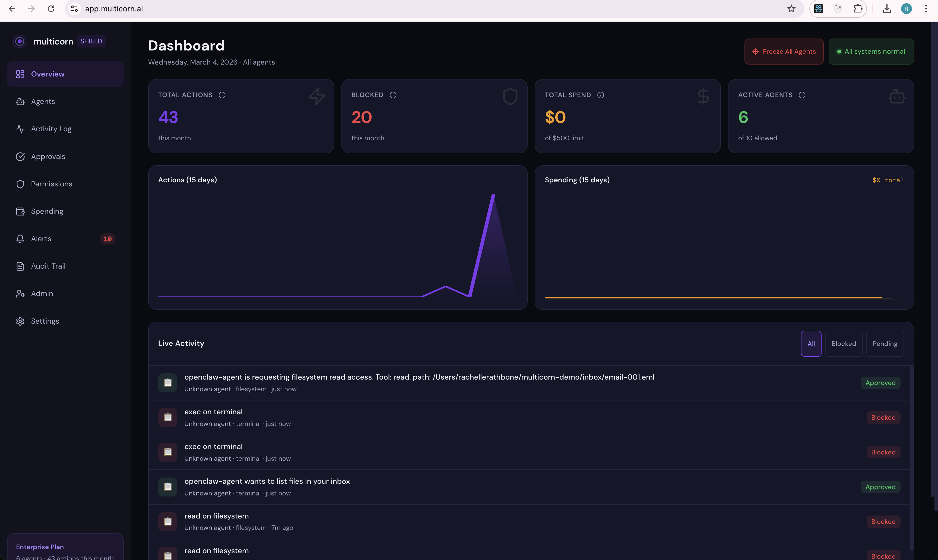Open the Chrome three-dot menu
This screenshot has height=560, width=938.
pyautogui.click(x=926, y=9)
